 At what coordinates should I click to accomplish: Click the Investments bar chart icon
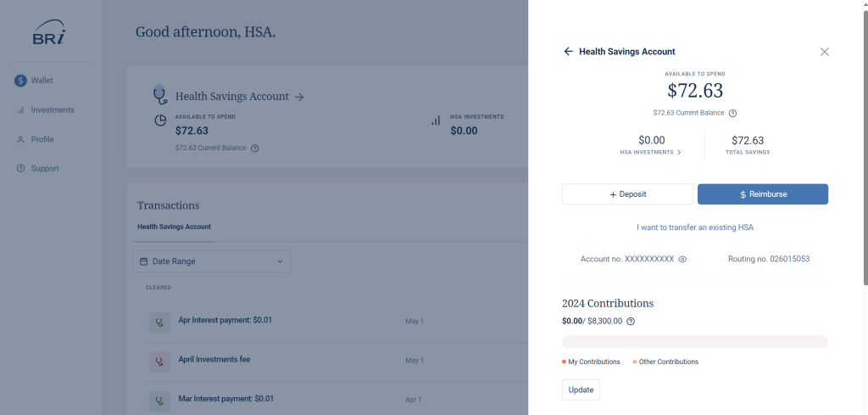coord(20,109)
